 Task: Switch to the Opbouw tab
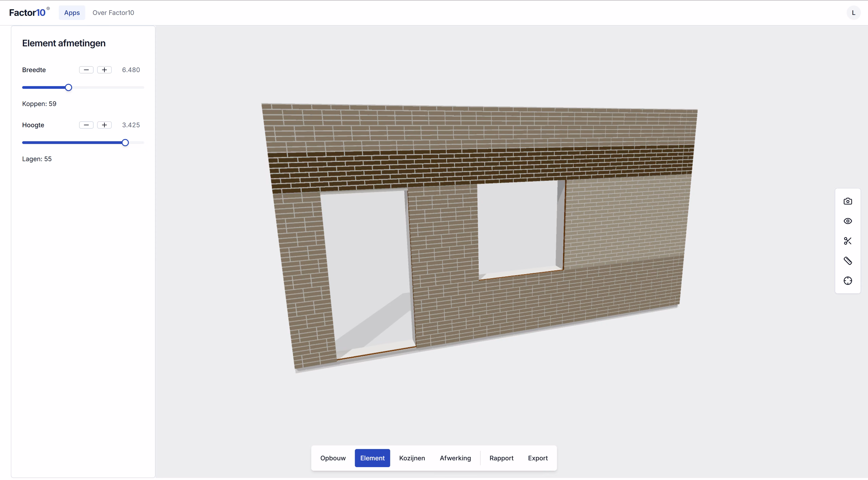tap(333, 458)
